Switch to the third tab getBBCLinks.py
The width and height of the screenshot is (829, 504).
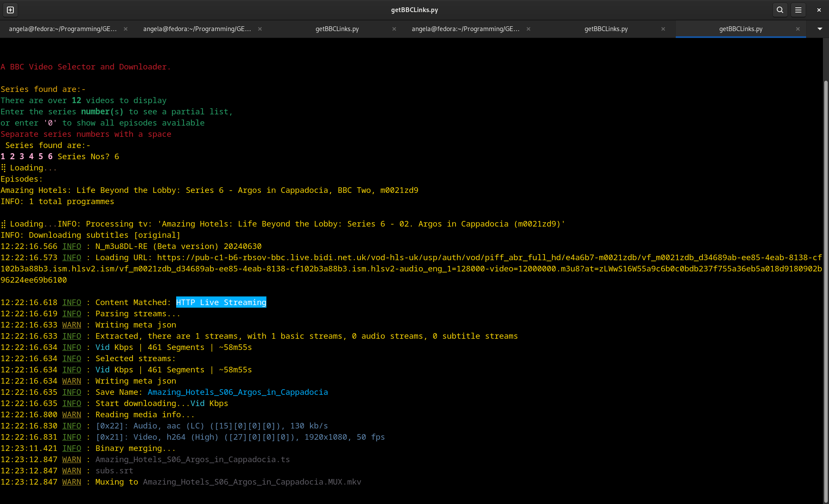click(x=337, y=29)
